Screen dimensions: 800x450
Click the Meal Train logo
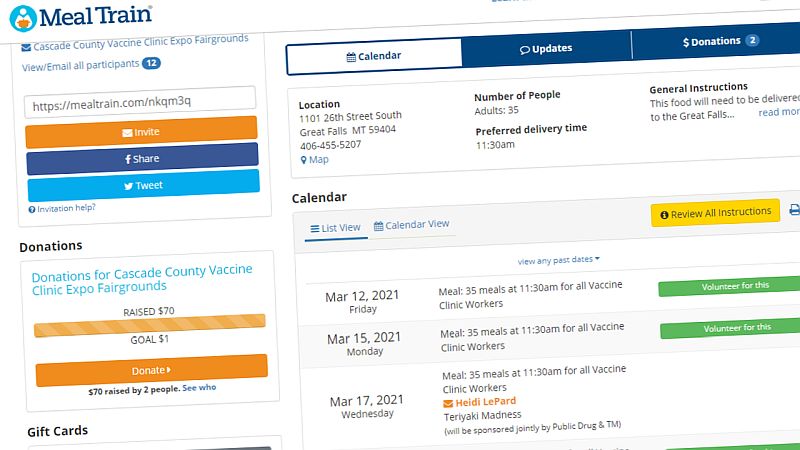(x=80, y=15)
